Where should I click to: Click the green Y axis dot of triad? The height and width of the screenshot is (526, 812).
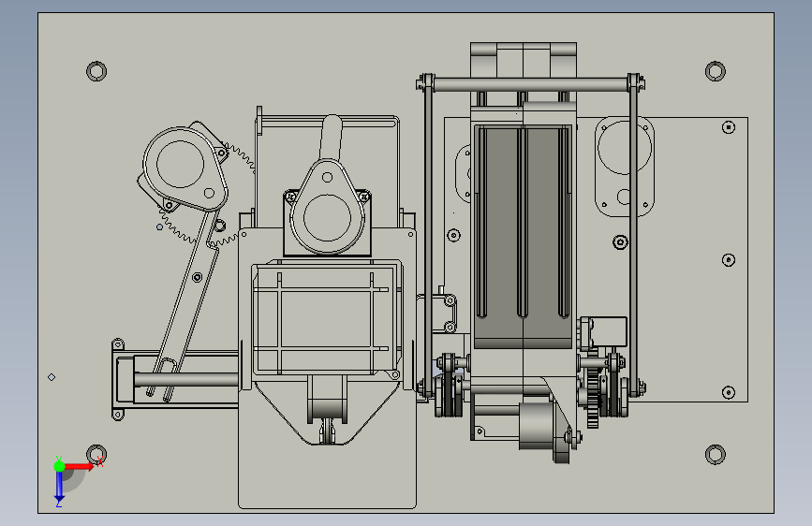[59, 466]
